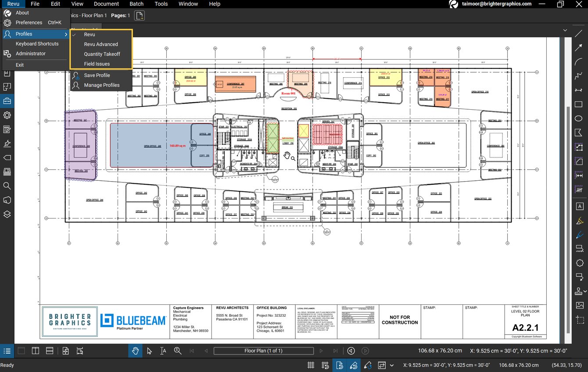Toggle the grid display in the status bar

pos(311,365)
